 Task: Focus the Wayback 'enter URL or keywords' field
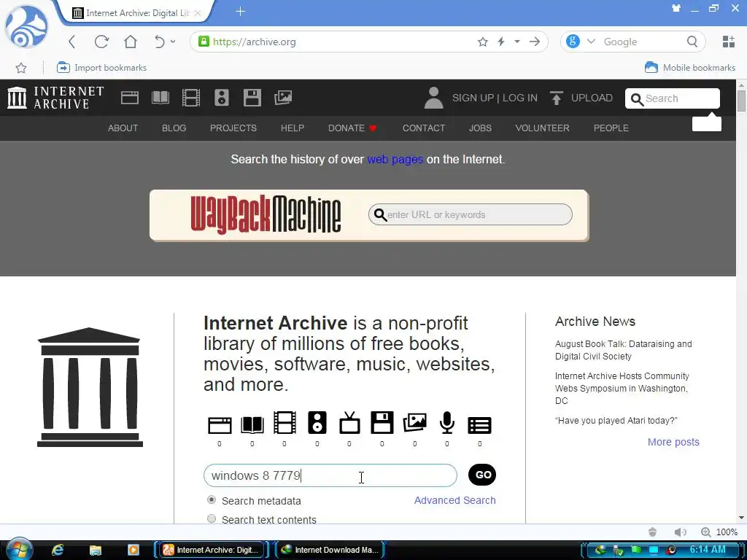pos(471,215)
